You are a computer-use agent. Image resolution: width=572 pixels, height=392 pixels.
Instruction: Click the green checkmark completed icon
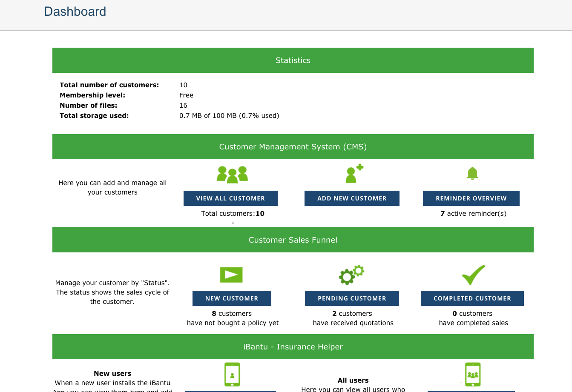473,275
